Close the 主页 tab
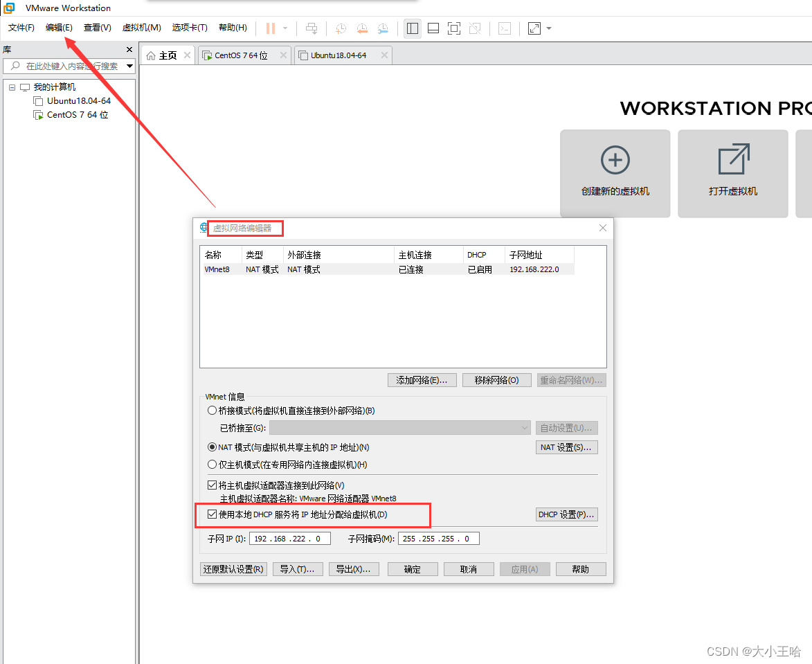812x664 pixels. point(187,55)
